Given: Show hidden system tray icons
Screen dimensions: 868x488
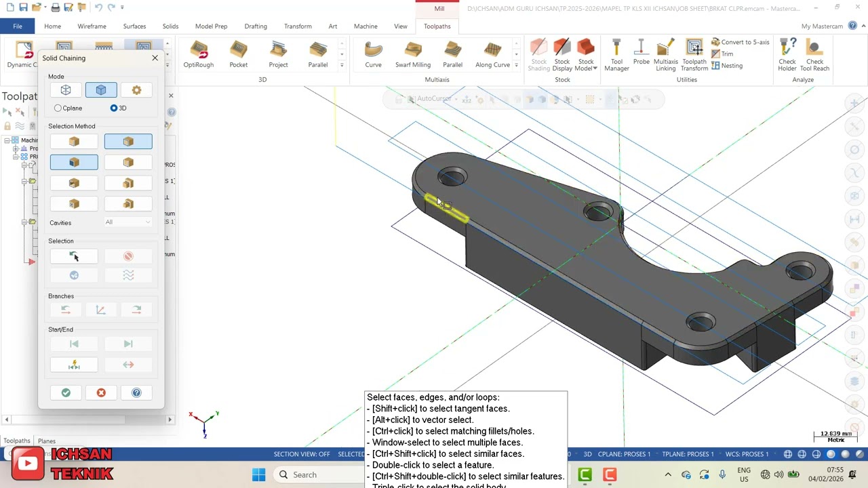Looking at the screenshot, I should pyautogui.click(x=668, y=475).
